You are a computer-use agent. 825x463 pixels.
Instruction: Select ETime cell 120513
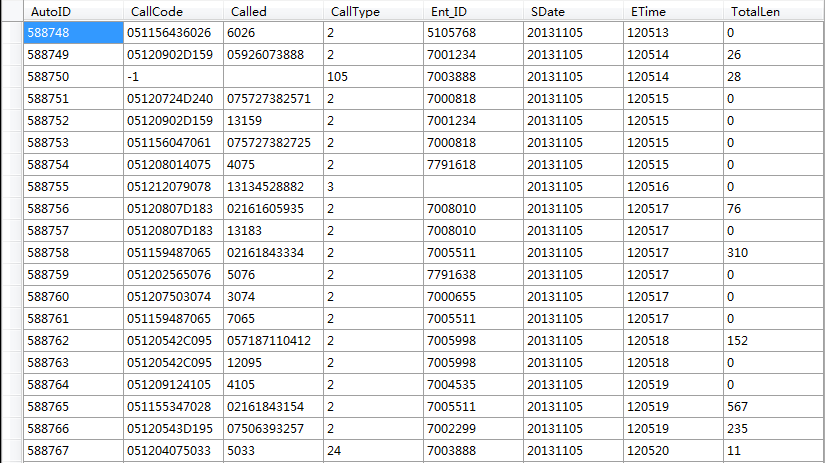point(673,33)
